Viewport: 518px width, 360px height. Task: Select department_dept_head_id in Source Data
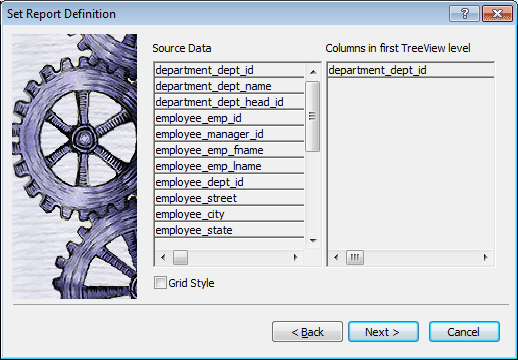point(229,102)
